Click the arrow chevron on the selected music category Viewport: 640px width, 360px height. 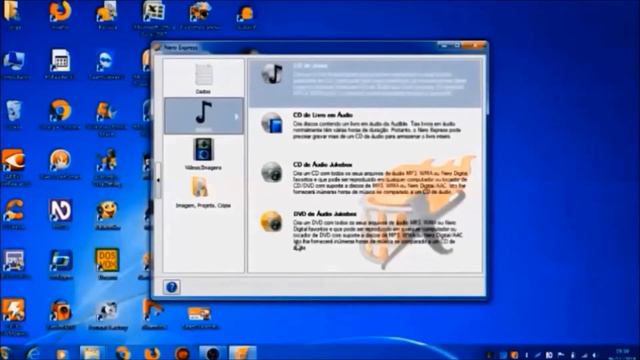[236, 117]
